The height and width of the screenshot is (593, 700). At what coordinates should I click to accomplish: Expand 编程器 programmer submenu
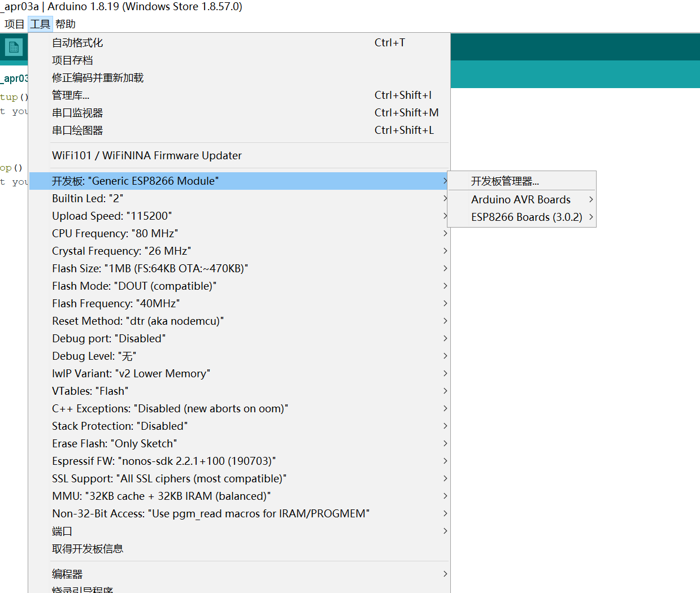(239, 574)
